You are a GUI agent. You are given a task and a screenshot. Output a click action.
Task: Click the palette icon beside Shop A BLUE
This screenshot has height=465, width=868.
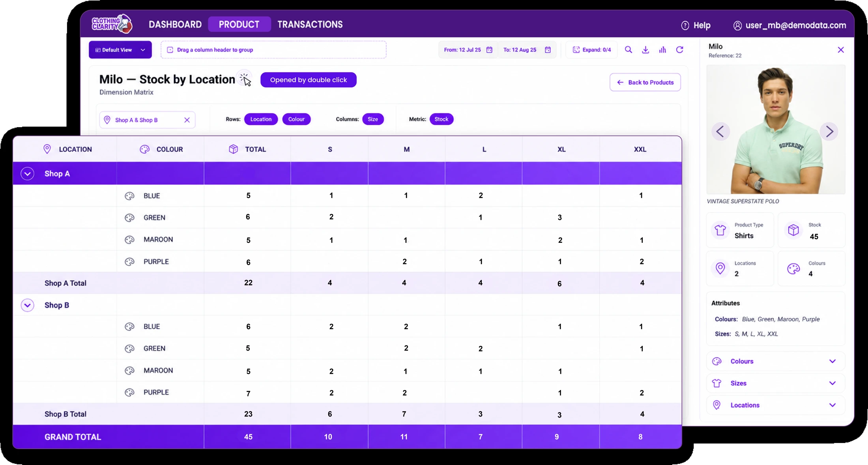tap(129, 196)
